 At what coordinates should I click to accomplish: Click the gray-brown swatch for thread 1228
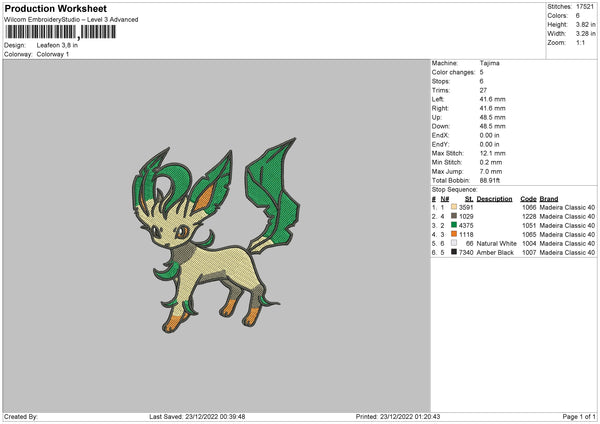pyautogui.click(x=454, y=216)
